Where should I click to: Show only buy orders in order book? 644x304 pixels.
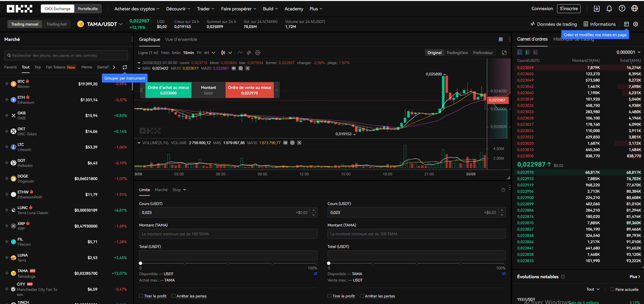[528, 52]
